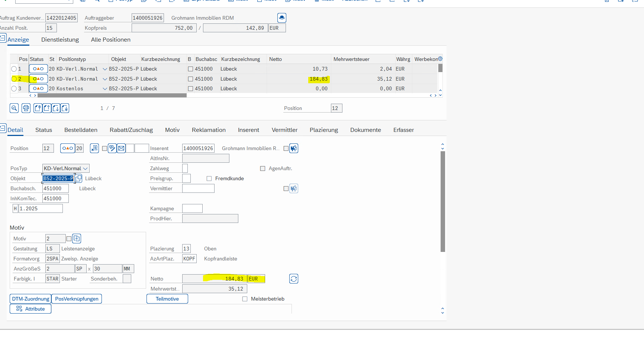Click vertical scrollbar of detail area
644x337 pixels.
coord(442,201)
